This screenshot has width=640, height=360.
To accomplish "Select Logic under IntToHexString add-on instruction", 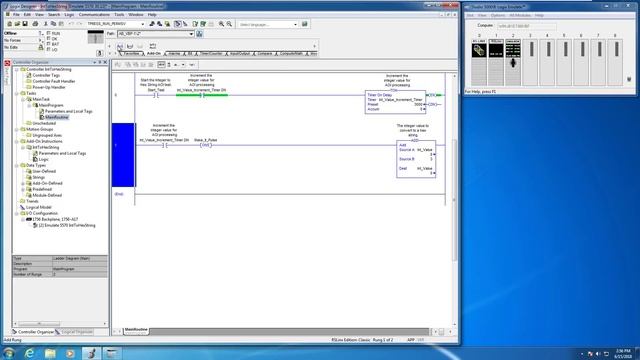I will pos(43,160).
